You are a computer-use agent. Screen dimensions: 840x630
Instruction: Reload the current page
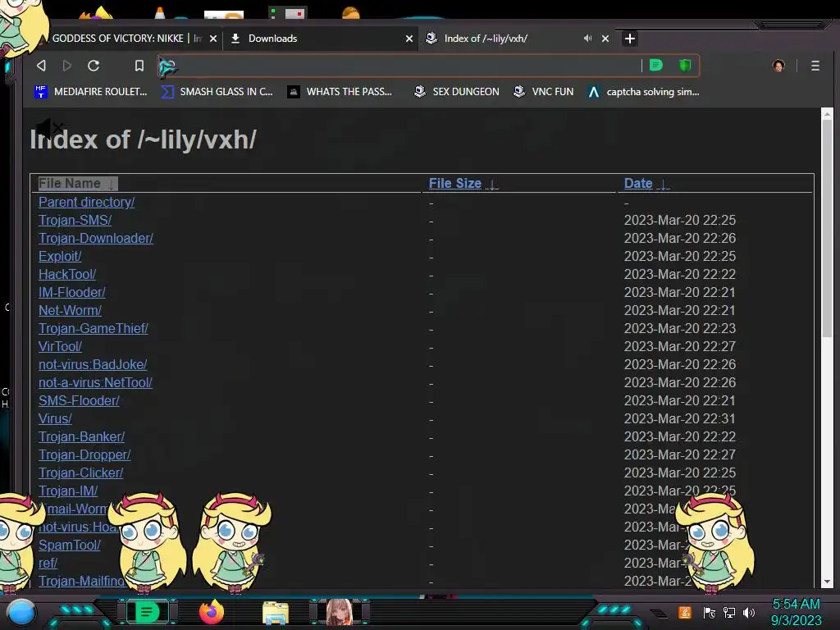(94, 66)
